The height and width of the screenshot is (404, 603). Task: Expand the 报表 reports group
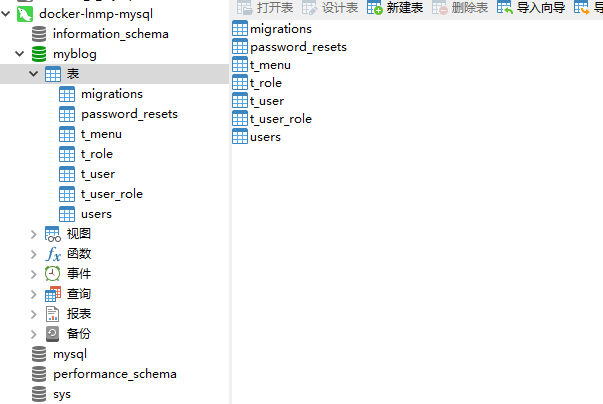(33, 314)
